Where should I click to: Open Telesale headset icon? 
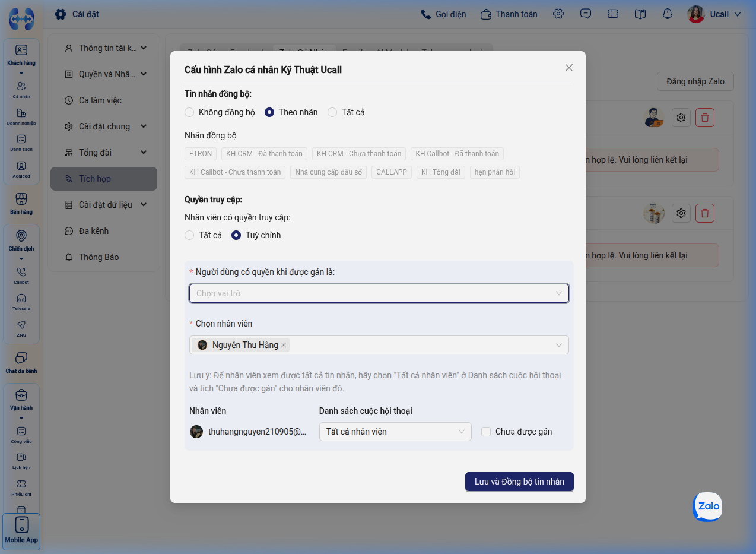[x=21, y=298]
